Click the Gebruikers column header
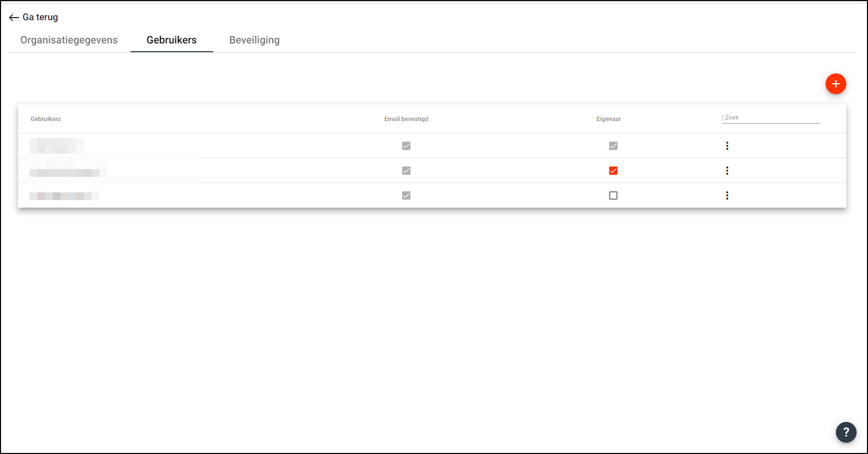This screenshot has width=868, height=454. click(46, 119)
